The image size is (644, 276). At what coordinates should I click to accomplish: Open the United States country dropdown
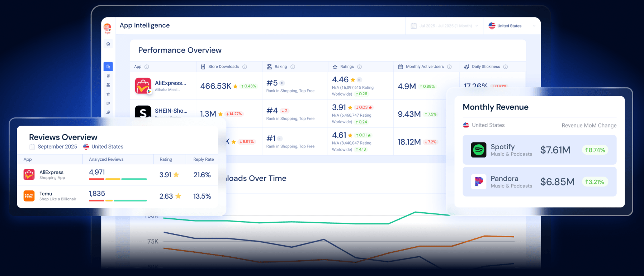(512, 26)
